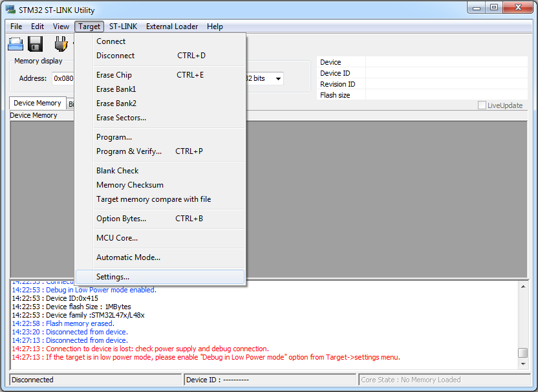This screenshot has width=538, height=392.
Task: Open the View menu
Action: click(x=61, y=27)
